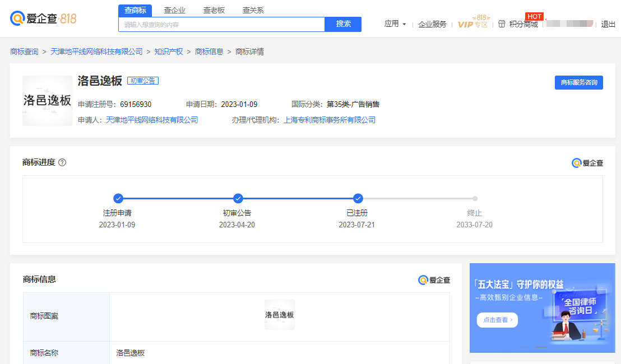Open the 全国律师咨询日 ad banner
This screenshot has height=364, width=621.
(x=542, y=308)
